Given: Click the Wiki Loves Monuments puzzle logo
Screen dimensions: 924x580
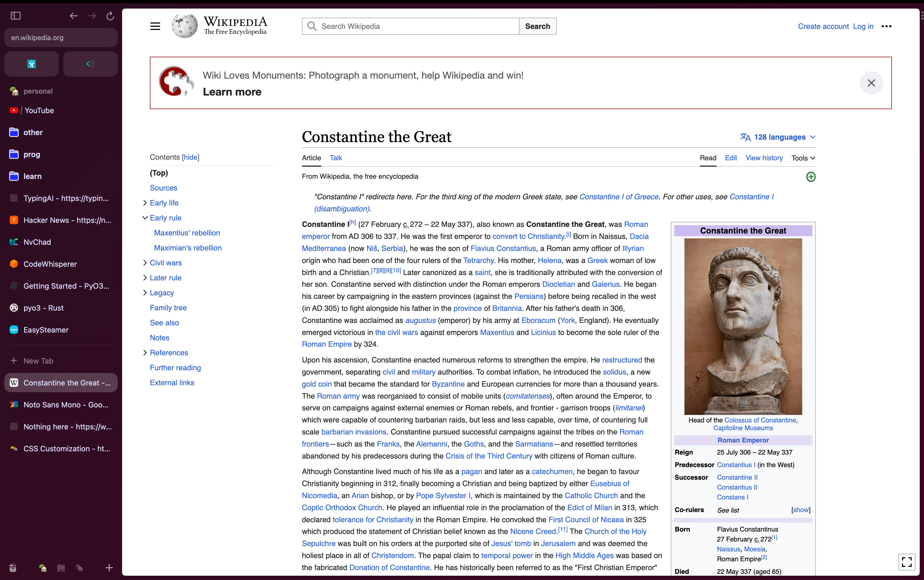Looking at the screenshot, I should pyautogui.click(x=176, y=81).
